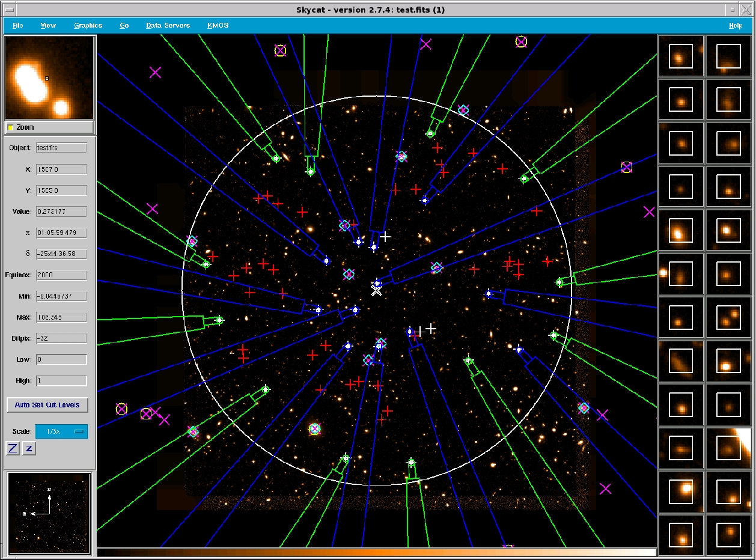Click the white X marker at field center
This screenshot has width=756, height=560.
376,291
